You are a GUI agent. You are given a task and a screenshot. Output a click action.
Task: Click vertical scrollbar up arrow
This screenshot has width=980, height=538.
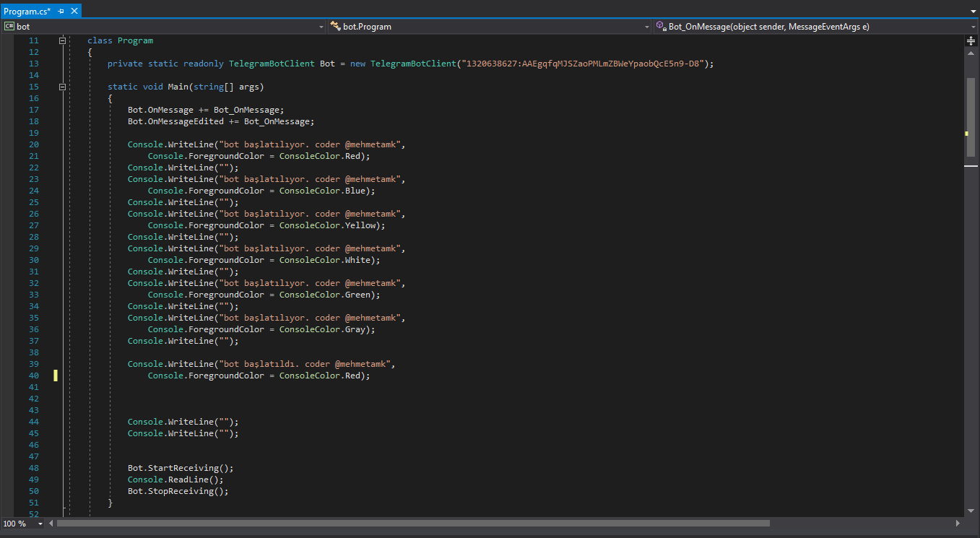click(x=971, y=53)
